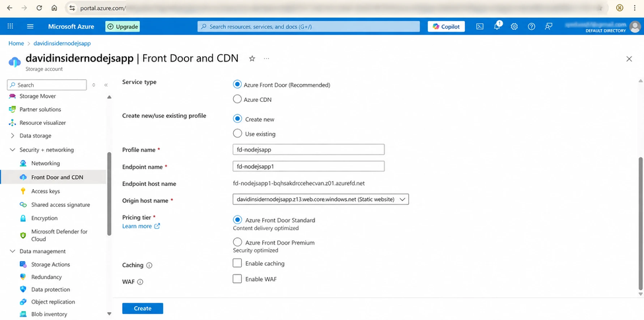Screen dimensions: 644x320
Task: Click the account avatar picture
Action: tap(635, 26)
